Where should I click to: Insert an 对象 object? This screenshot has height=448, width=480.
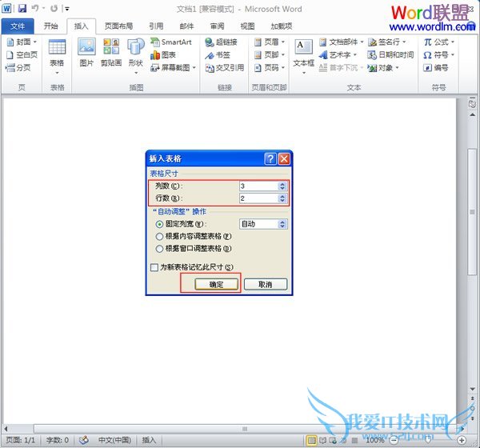[383, 68]
